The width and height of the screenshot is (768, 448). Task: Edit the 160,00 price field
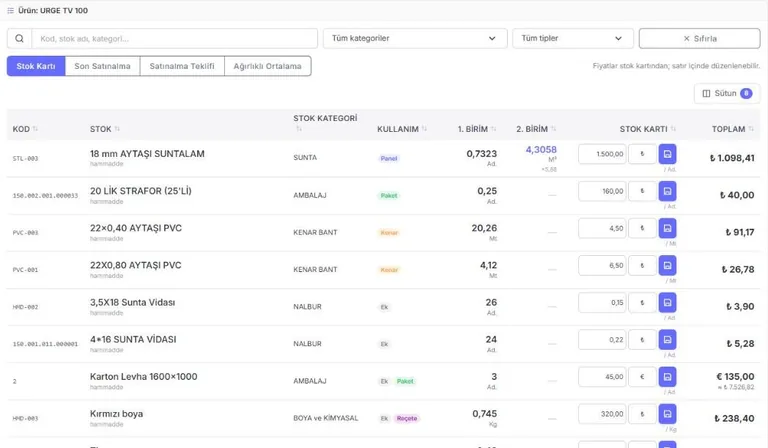click(x=602, y=191)
